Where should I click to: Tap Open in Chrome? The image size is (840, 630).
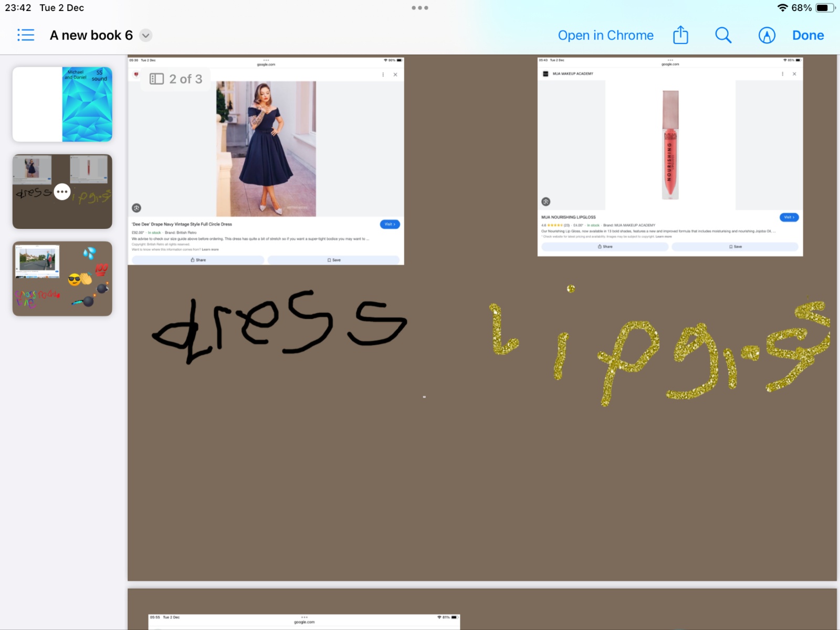tap(605, 35)
